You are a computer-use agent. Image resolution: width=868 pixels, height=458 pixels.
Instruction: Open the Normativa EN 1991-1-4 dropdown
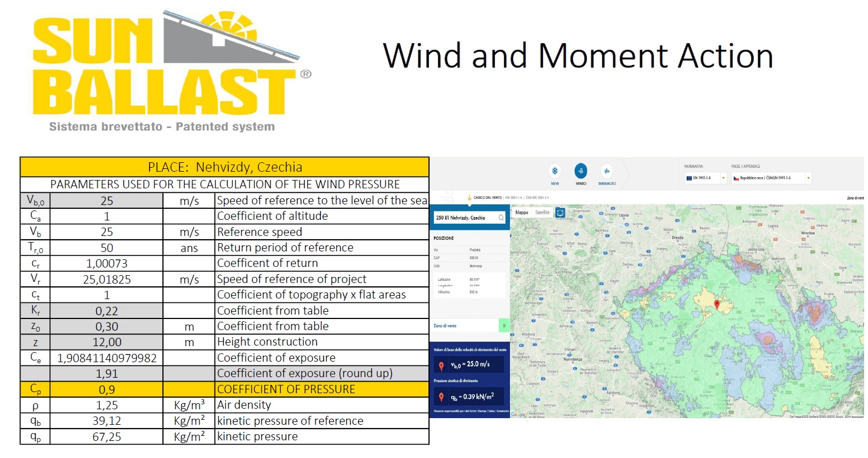click(x=723, y=178)
